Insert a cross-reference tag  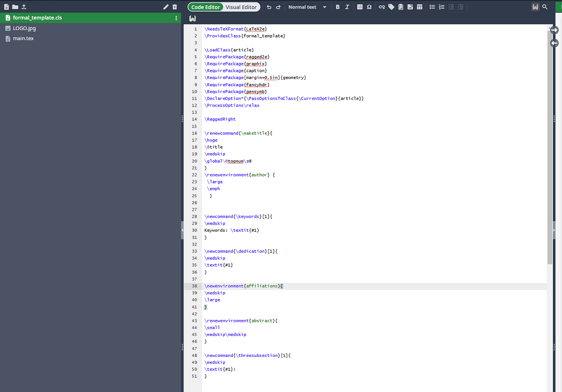point(391,7)
